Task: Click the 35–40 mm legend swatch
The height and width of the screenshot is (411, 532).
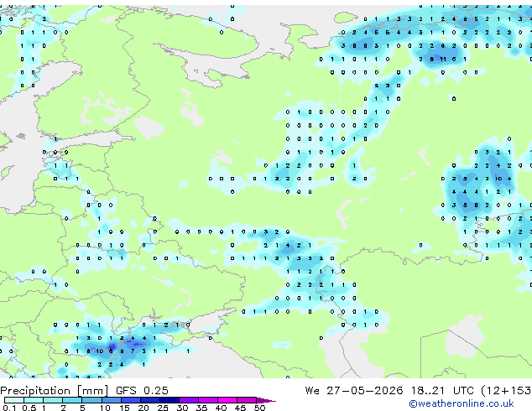Action: coord(208,400)
